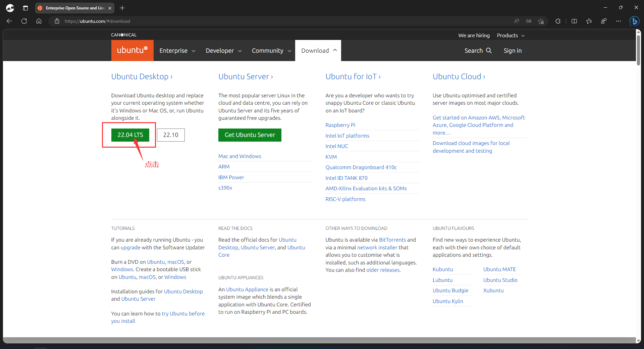Collapse the Download navigation menu
The image size is (644, 349).
318,51
